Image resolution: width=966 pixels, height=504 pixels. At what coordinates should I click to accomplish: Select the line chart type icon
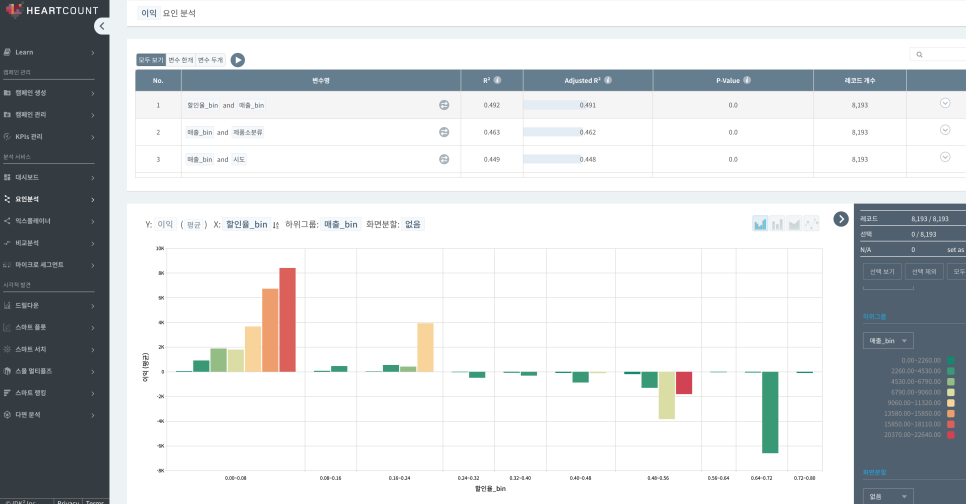pyautogui.click(x=811, y=224)
